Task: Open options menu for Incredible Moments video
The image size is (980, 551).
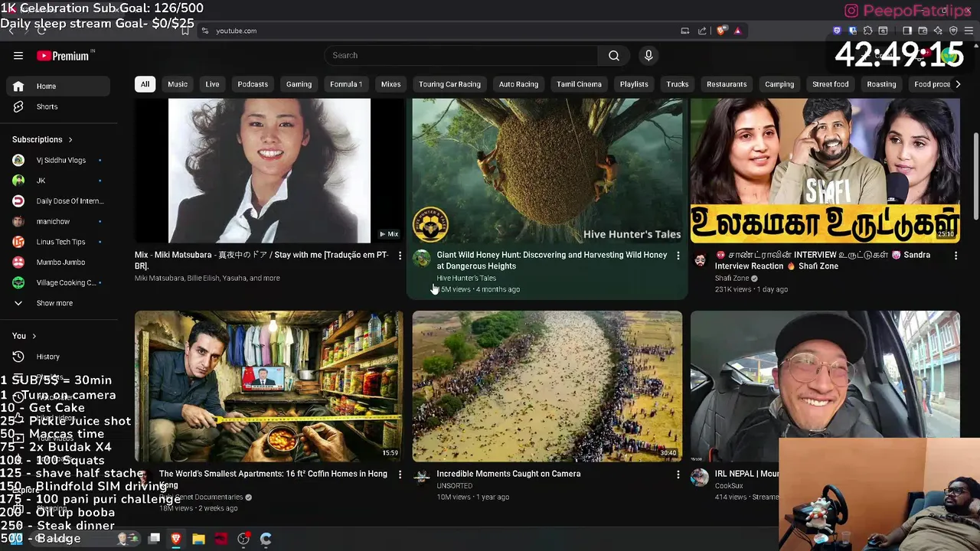Action: click(678, 474)
